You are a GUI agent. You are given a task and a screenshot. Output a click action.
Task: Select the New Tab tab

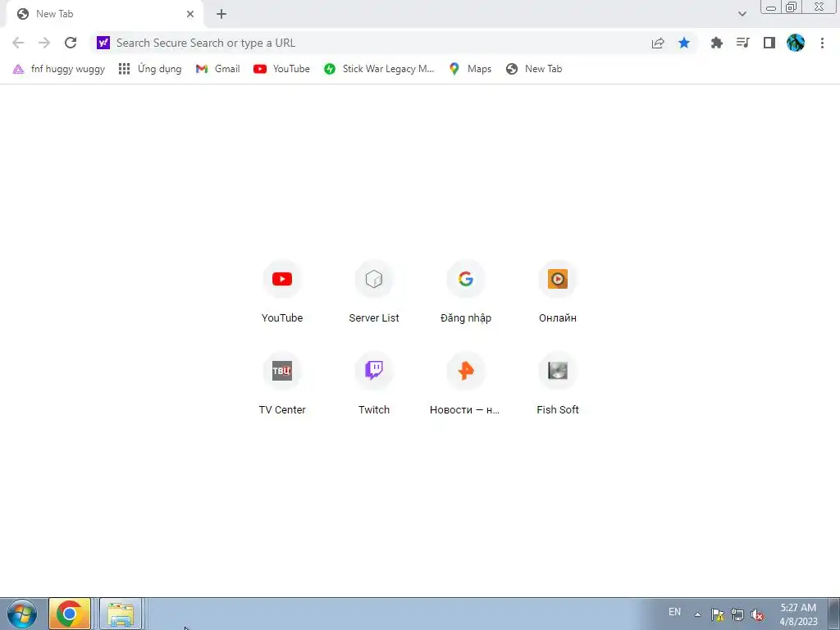click(104, 14)
